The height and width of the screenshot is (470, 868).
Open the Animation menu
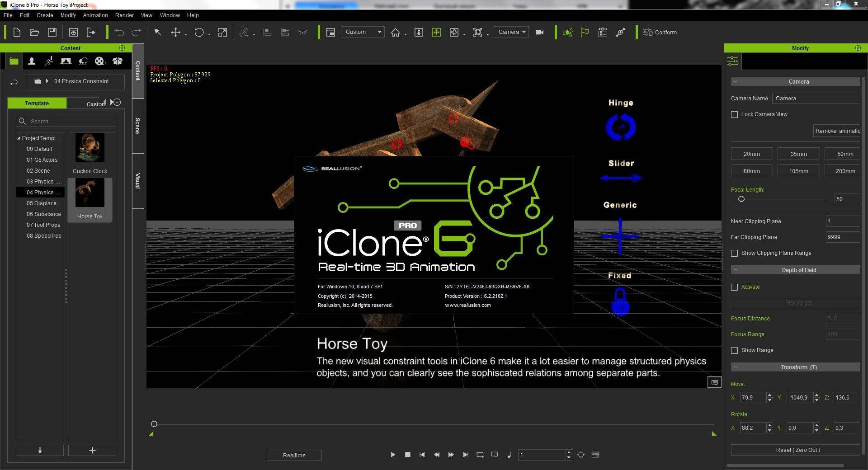95,15
